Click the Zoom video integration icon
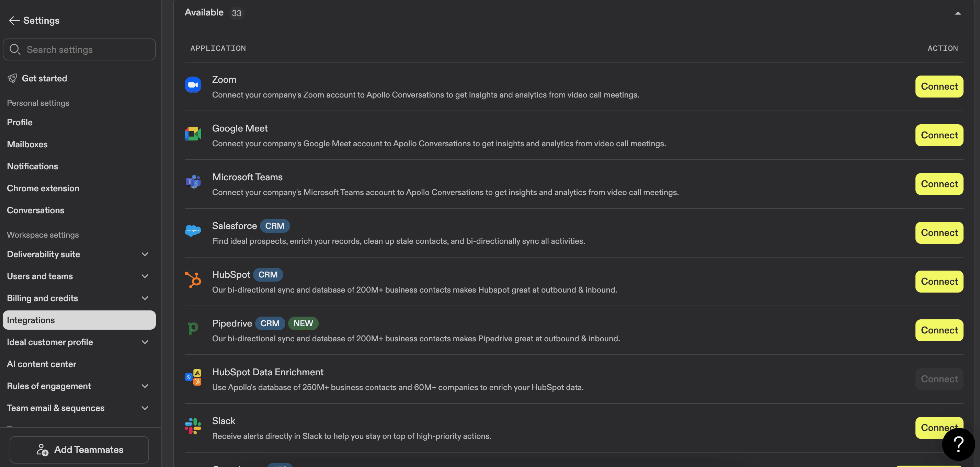The image size is (980, 467). 193,84
